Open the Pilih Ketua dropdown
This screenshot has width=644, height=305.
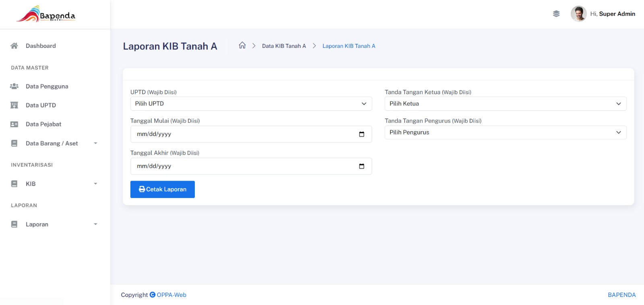(x=506, y=104)
